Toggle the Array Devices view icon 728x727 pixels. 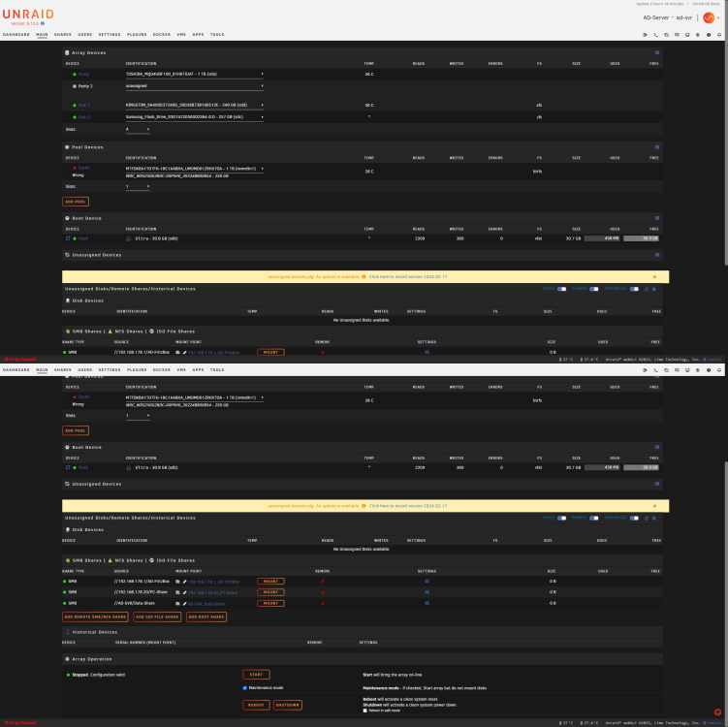coord(657,53)
